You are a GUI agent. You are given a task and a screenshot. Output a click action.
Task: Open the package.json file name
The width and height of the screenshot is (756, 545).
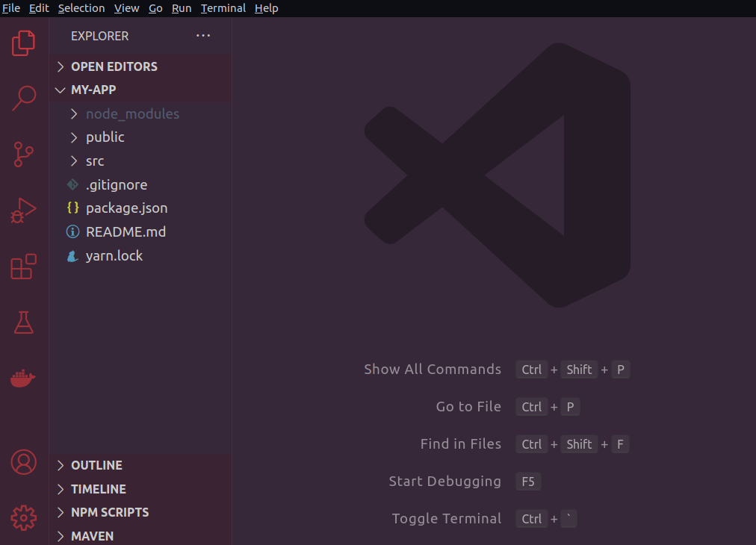127,208
